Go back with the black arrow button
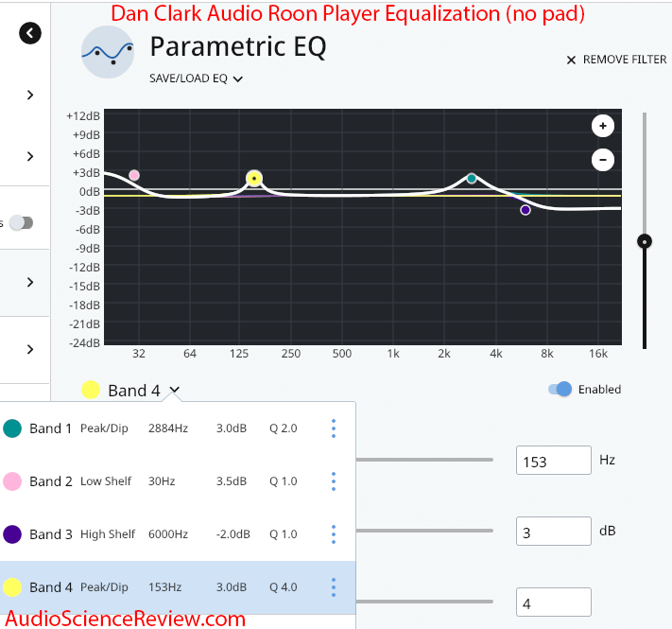This screenshot has width=672, height=629. tap(30, 33)
